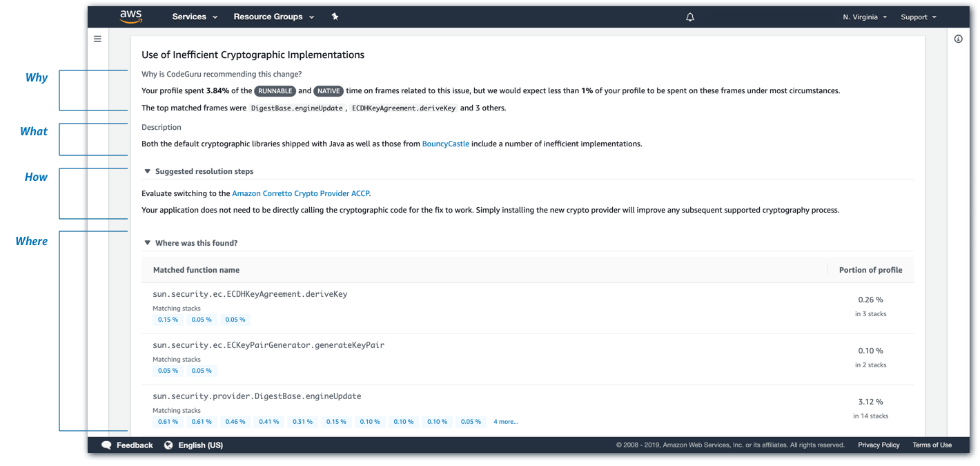Click the AWS logo
The height and width of the screenshot is (466, 980).
tap(130, 15)
